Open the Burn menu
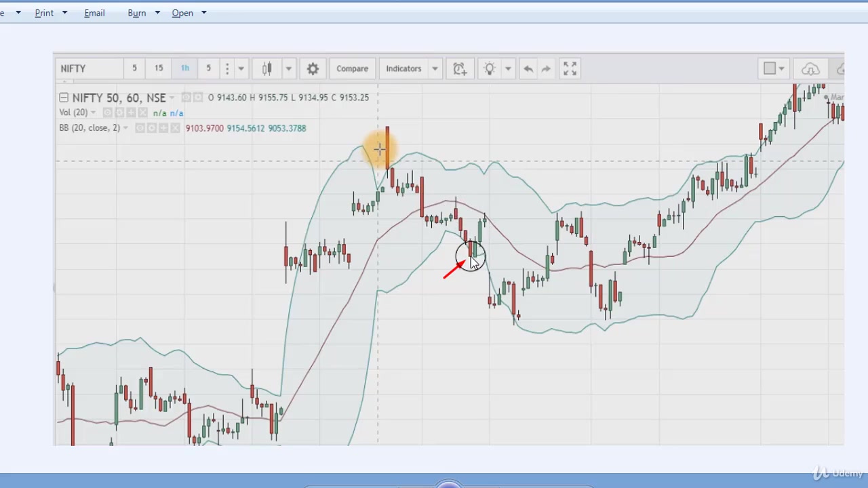 pyautogui.click(x=137, y=13)
